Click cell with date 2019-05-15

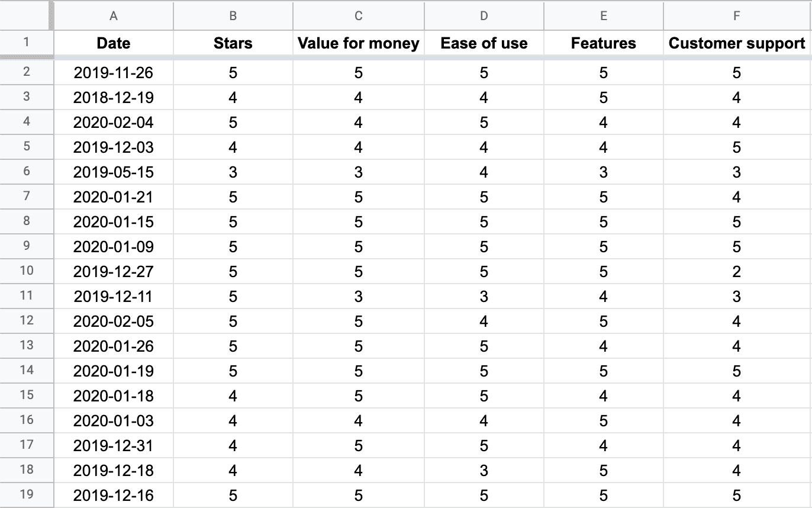pos(114,172)
